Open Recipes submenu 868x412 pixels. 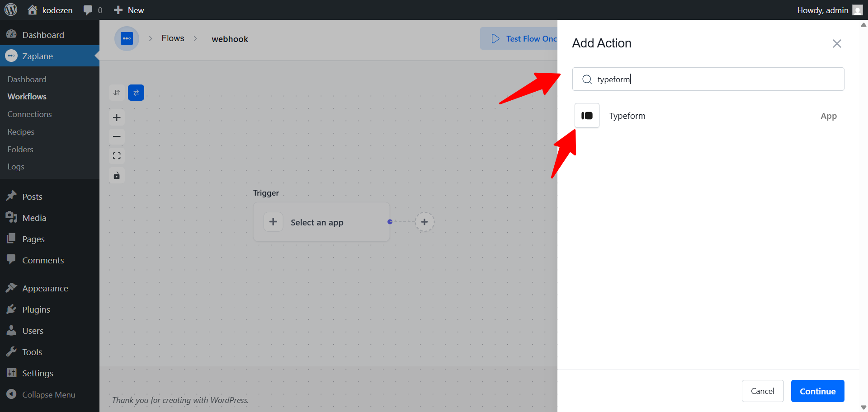(21, 132)
